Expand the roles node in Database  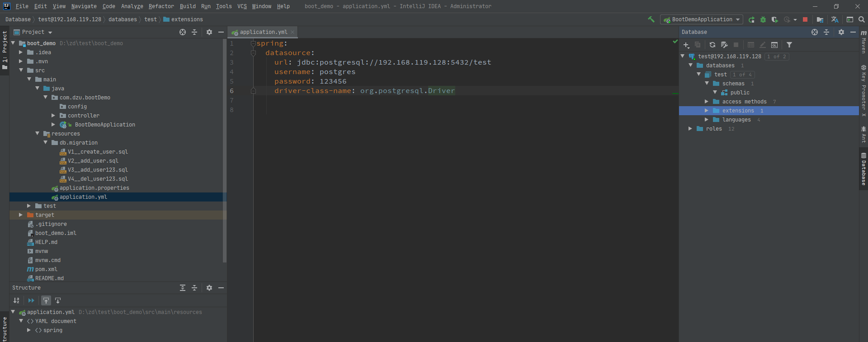(690, 129)
